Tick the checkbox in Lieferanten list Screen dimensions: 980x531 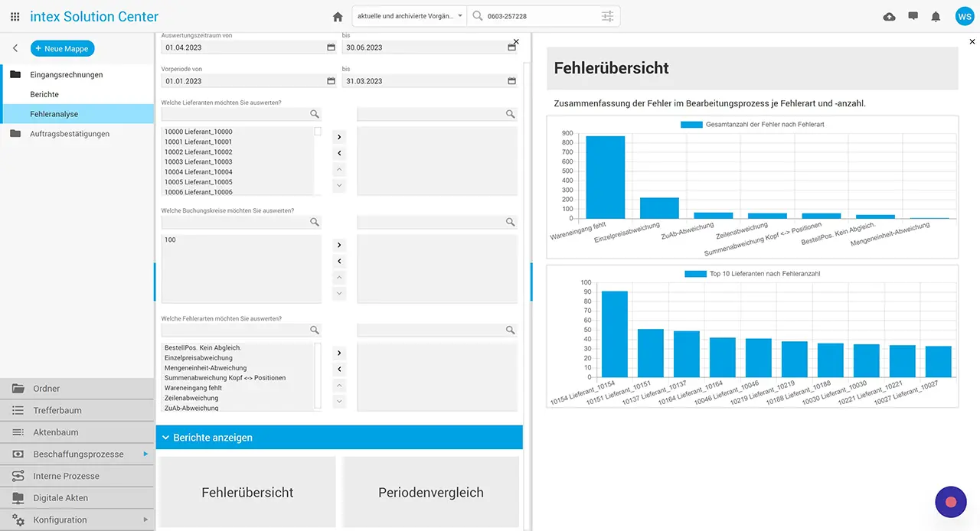318,132
